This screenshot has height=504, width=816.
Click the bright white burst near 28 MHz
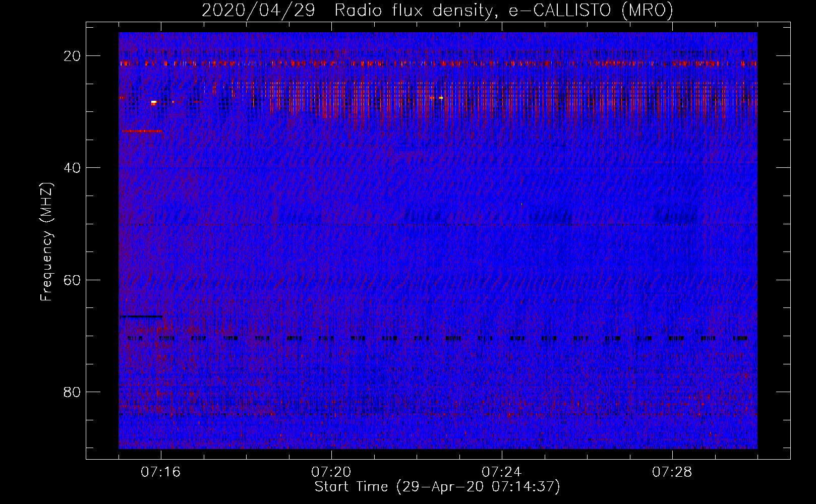[x=154, y=102]
